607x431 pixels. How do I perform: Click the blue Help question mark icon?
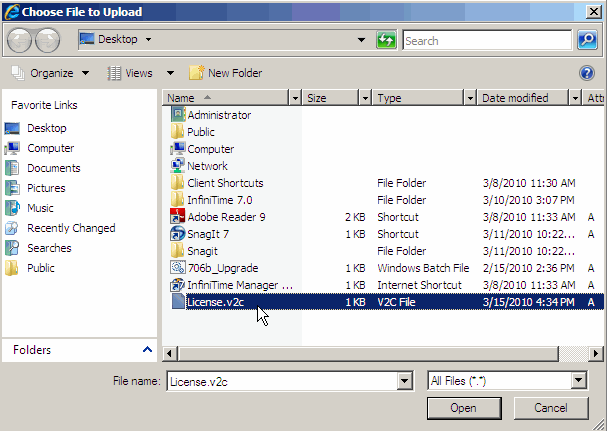[587, 73]
